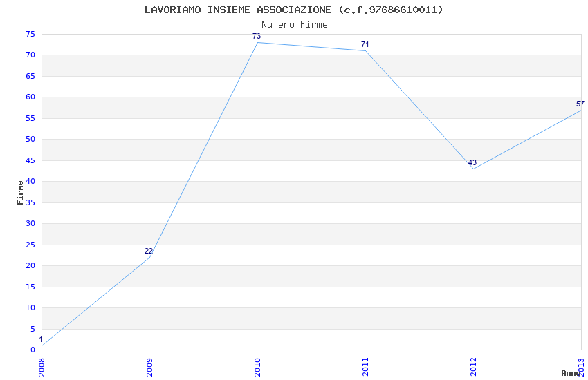The width and height of the screenshot is (588, 380).
Task: Click the y-axis tick label 35
Action: [30, 202]
